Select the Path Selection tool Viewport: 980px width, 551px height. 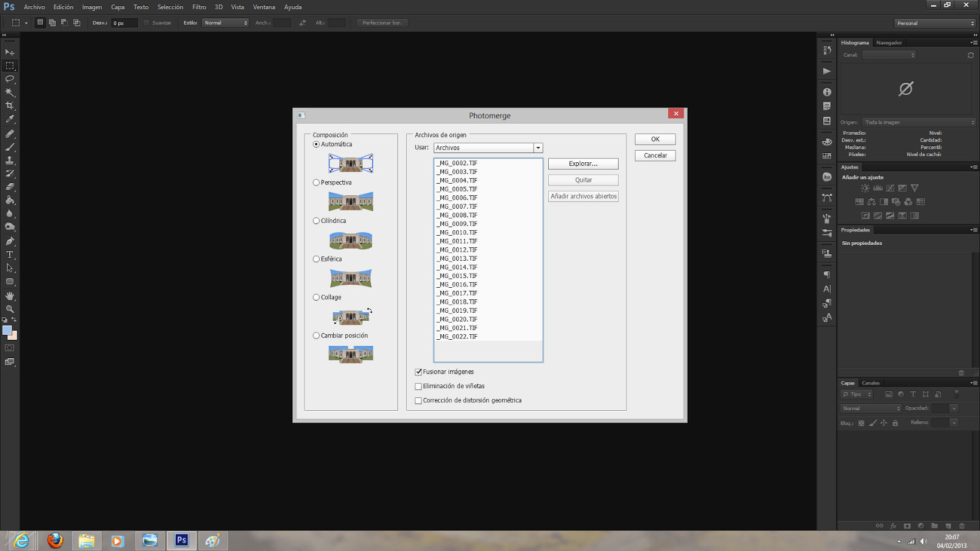click(10, 268)
